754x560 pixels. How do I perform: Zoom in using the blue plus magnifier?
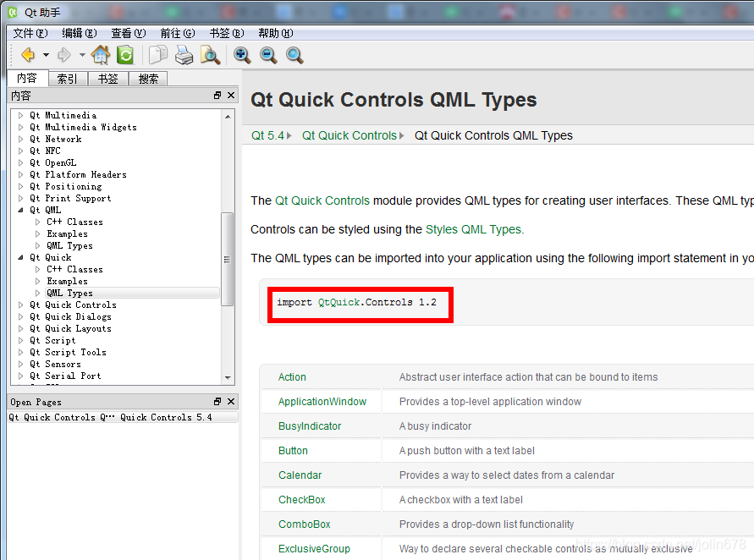pos(242,55)
